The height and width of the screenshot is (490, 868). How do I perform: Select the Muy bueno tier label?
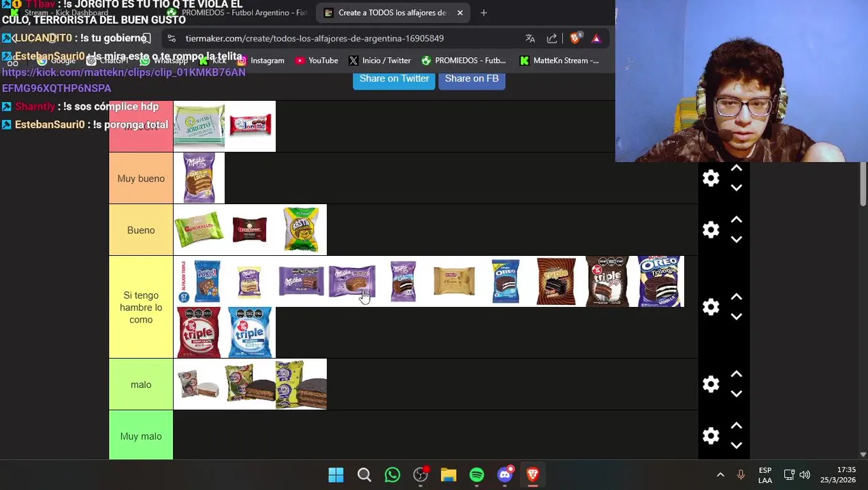click(141, 178)
